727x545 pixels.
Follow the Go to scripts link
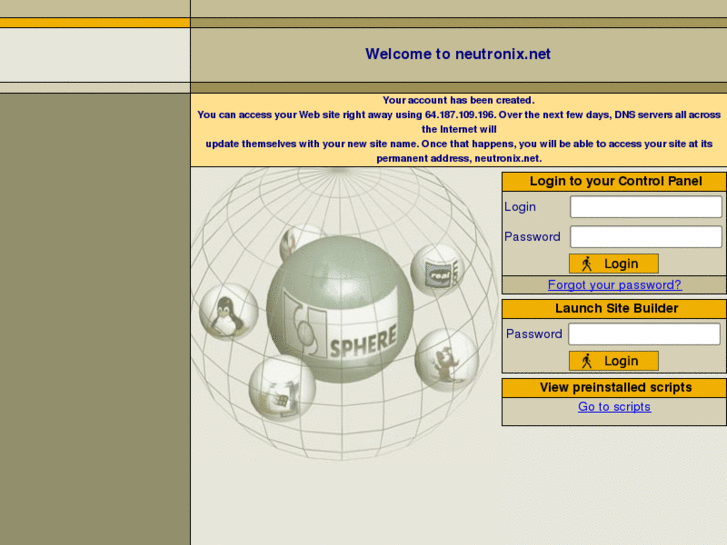(x=614, y=407)
